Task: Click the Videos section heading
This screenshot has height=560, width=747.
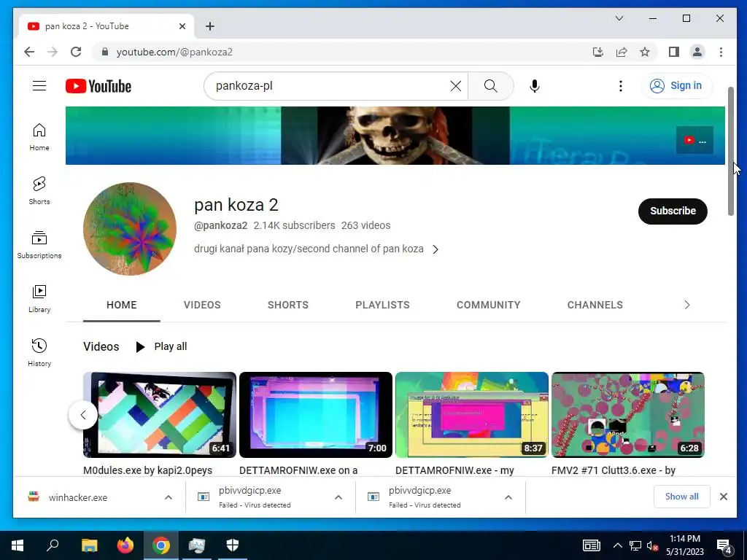Action: [x=101, y=346]
